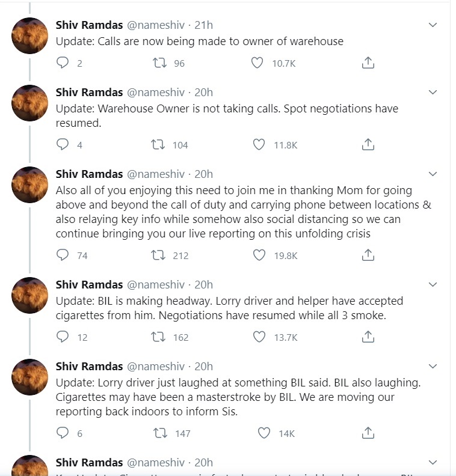
Task: Share the 'Lorry driver just laughed' tweet
Action: 368,433
